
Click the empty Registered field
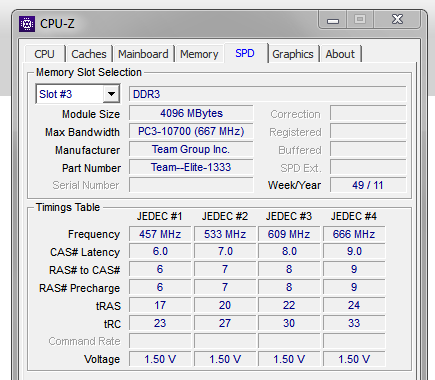[x=368, y=131]
